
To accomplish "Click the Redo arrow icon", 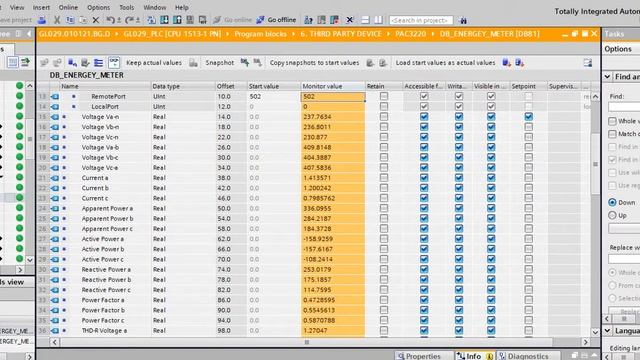I will pyautogui.click(x=129, y=20).
